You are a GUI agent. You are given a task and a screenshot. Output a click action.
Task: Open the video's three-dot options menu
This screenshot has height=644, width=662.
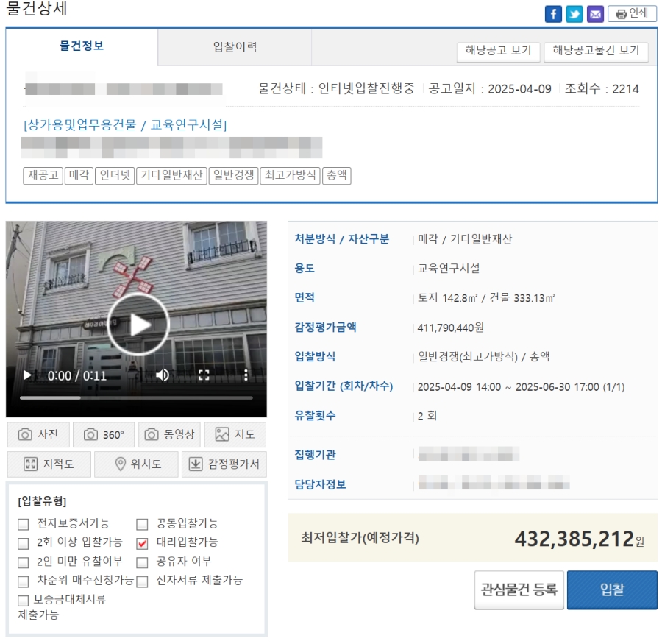pos(246,375)
